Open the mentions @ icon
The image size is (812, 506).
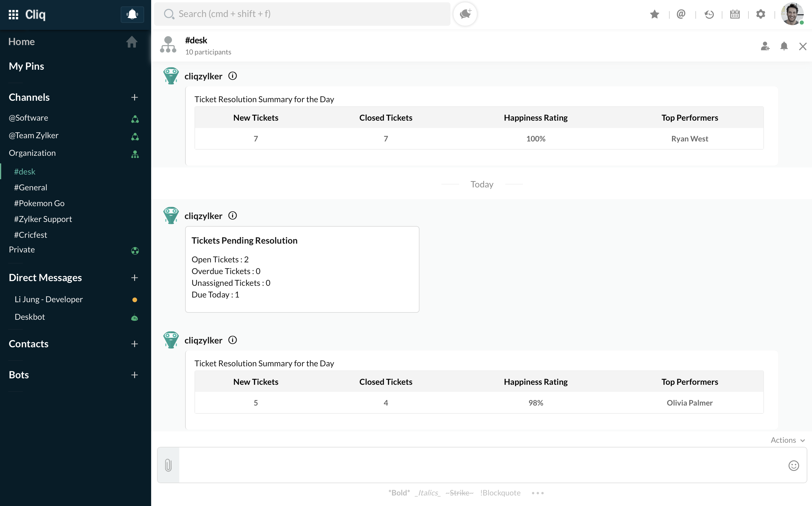click(x=681, y=14)
